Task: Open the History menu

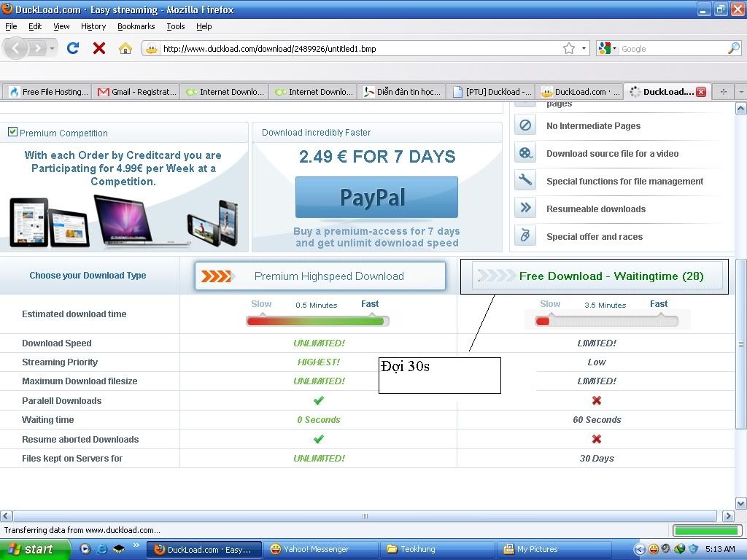Action: pos(93,27)
